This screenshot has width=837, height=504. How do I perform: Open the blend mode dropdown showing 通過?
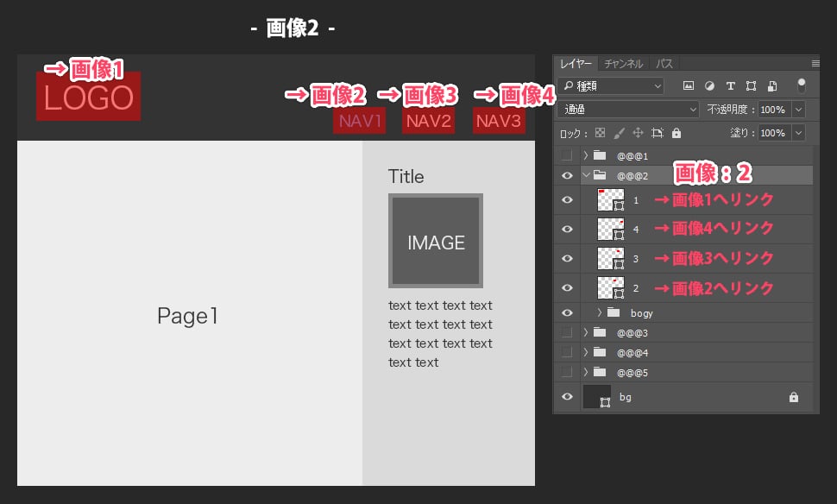tap(629, 110)
